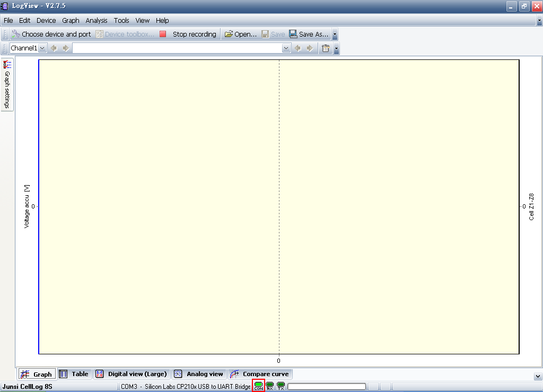Click Choose device and port
The image size is (543, 392).
coord(51,34)
